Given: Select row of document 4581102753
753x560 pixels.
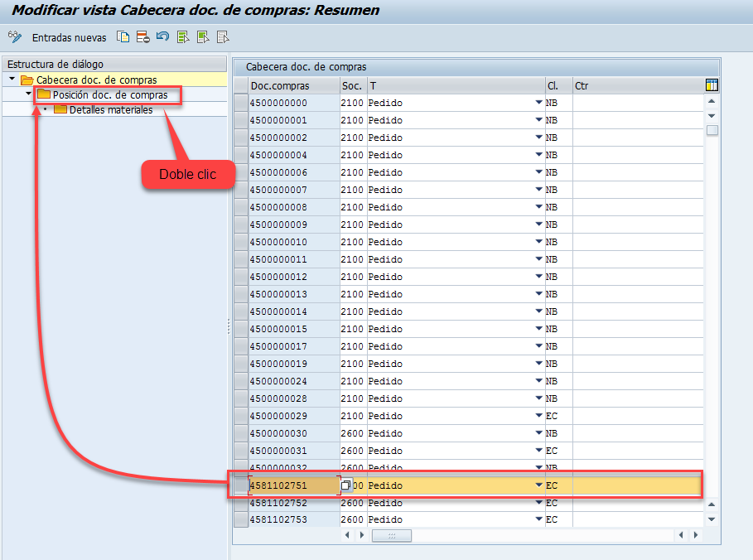Looking at the screenshot, I should tap(241, 519).
